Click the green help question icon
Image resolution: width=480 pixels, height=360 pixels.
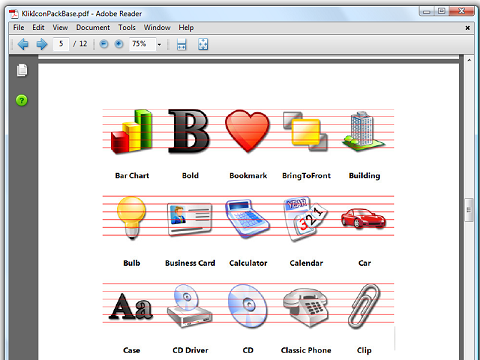coord(22,100)
